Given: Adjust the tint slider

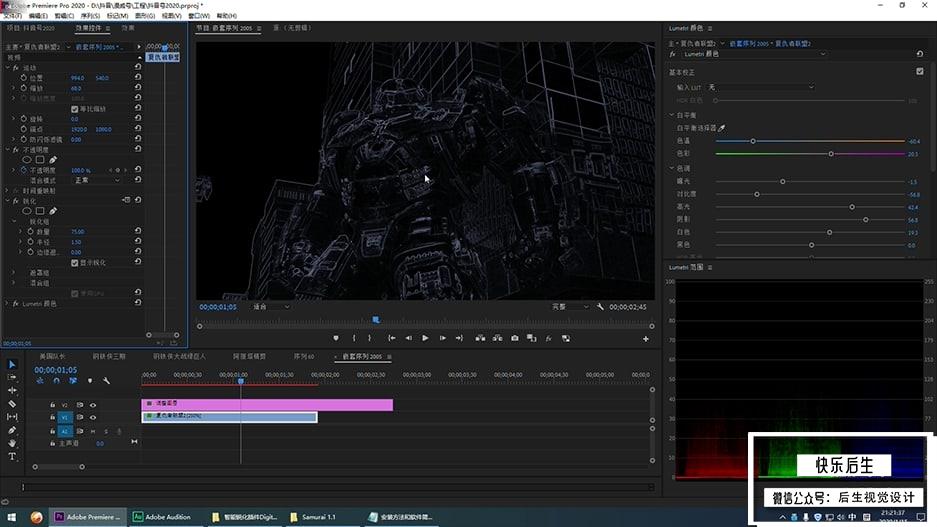Looking at the screenshot, I should point(831,154).
